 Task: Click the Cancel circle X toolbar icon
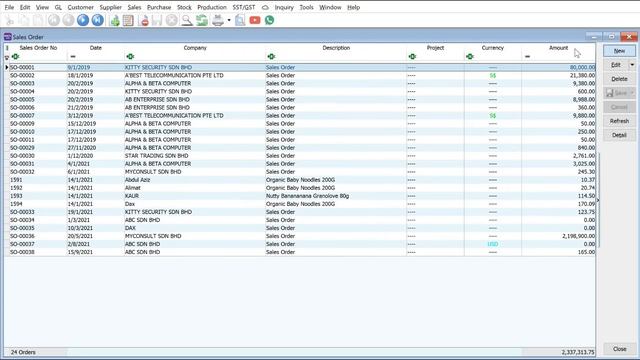[171, 20]
